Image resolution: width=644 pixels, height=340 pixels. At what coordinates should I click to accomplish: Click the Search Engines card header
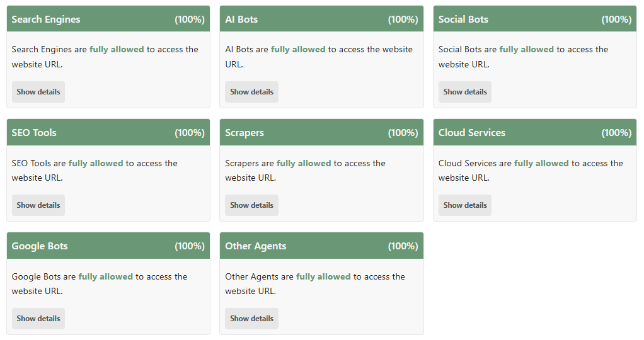[46, 20]
